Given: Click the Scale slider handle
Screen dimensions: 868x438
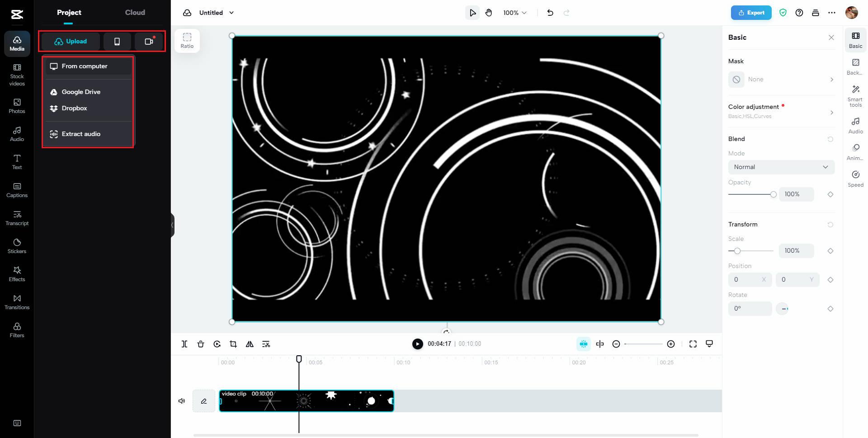Looking at the screenshot, I should click(737, 251).
